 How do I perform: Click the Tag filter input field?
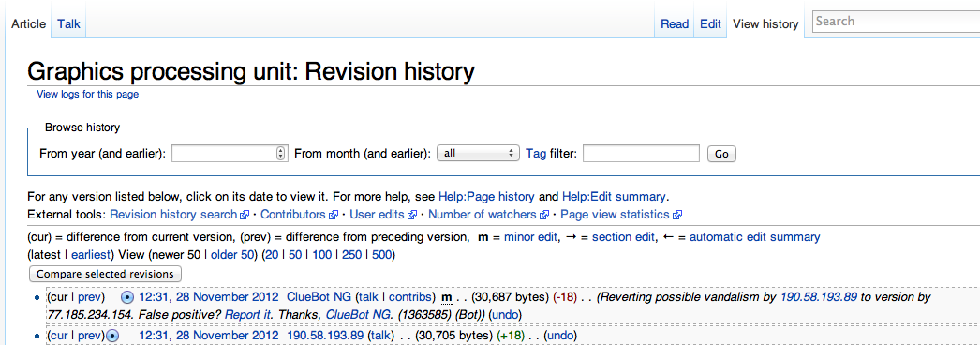[641, 153]
